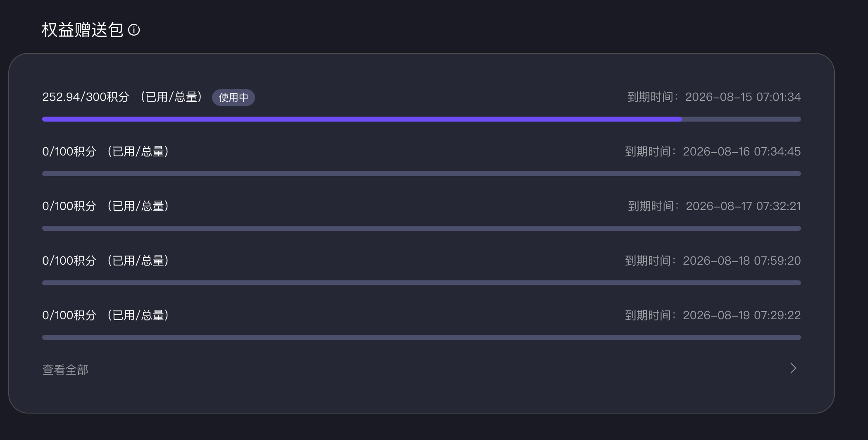Screen dimensions: 868x440
Task: Click the 到期时间 2026-08-15 07:01:34 label
Action: pos(714,97)
